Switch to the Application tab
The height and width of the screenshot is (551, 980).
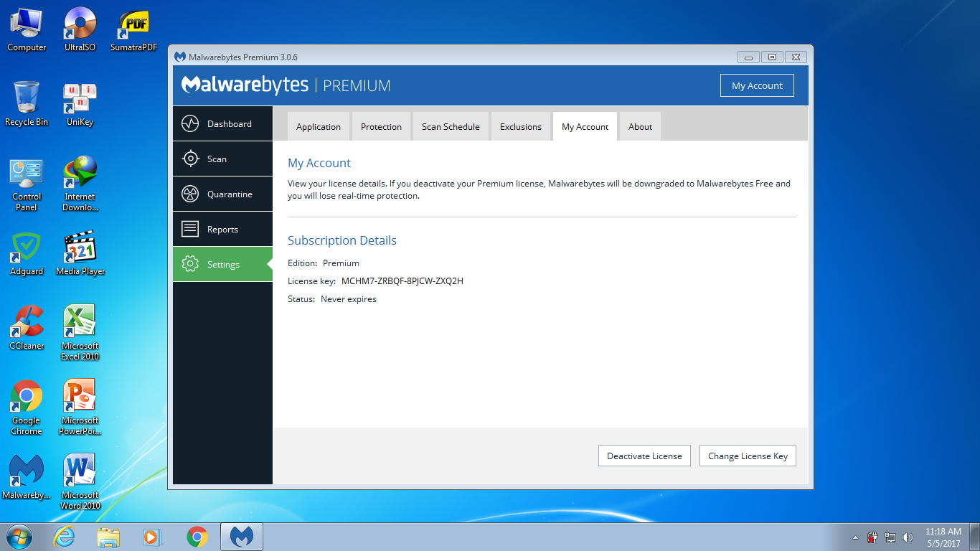(319, 126)
